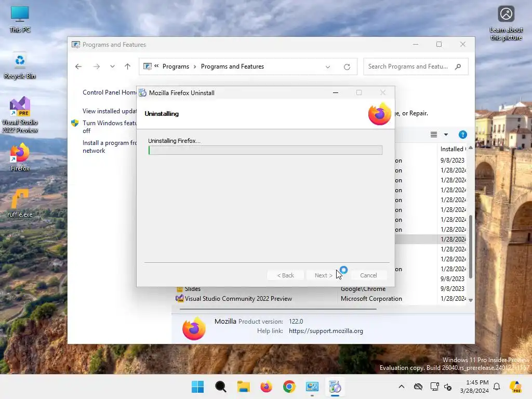The image size is (532, 399).
Task: Click the Cancel button in Firefox Uninstall
Action: tap(368, 275)
